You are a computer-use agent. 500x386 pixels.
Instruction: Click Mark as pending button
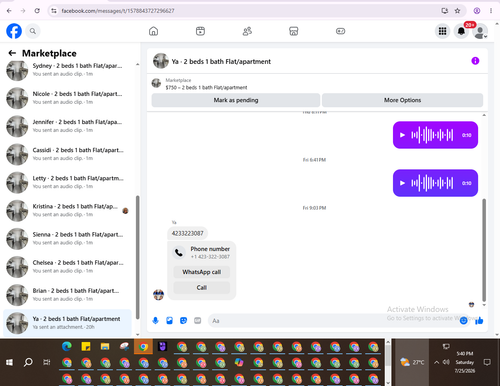point(236,100)
